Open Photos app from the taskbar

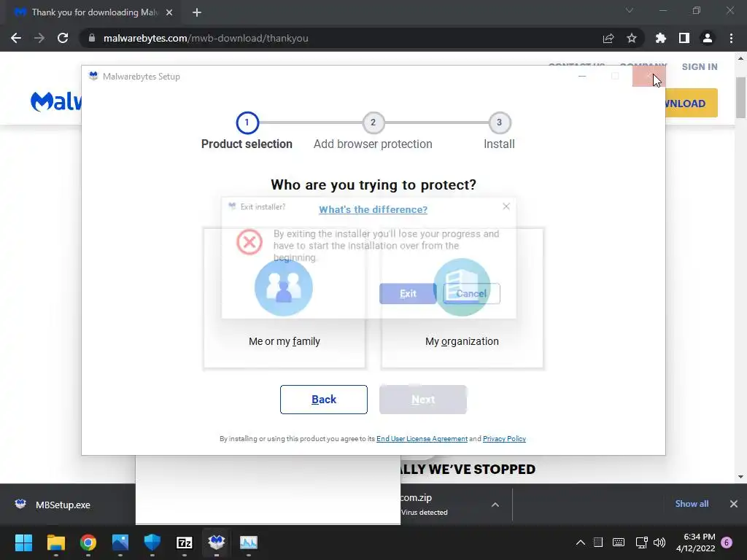[120, 542]
